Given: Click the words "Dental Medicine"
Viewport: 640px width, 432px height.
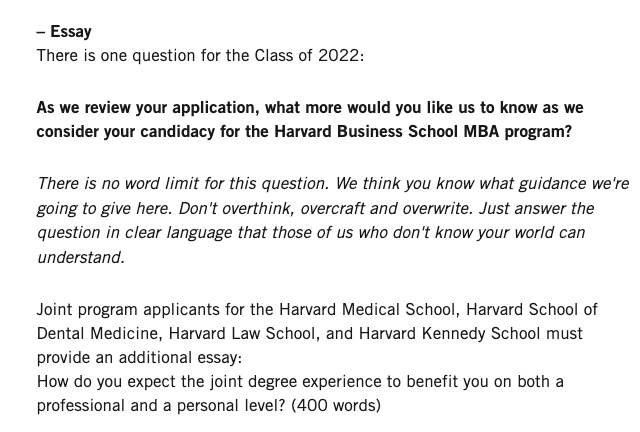Looking at the screenshot, I should pos(95,333).
